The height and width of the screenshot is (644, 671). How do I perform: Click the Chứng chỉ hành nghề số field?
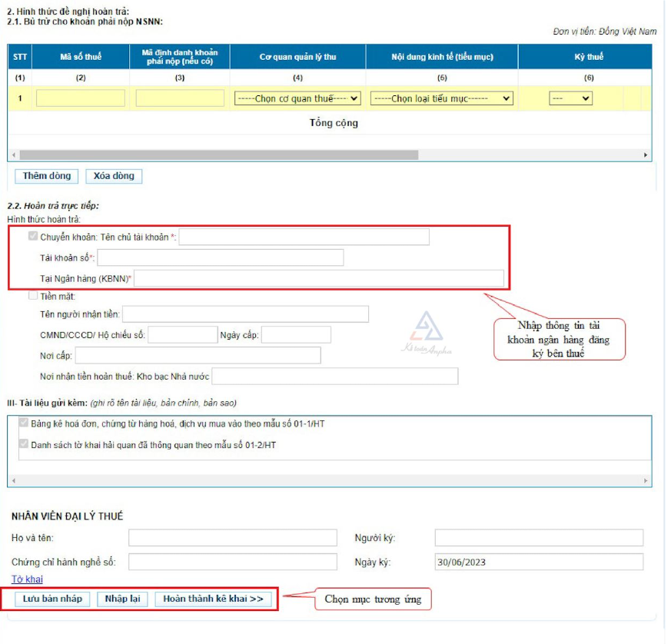point(233,562)
